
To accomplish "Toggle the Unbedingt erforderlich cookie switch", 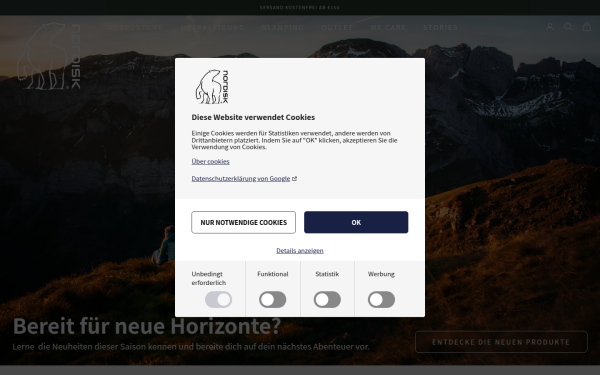I will pyautogui.click(x=218, y=300).
